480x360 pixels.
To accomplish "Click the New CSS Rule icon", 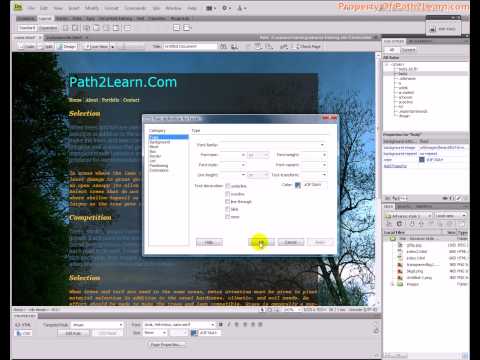I will coord(452,198).
